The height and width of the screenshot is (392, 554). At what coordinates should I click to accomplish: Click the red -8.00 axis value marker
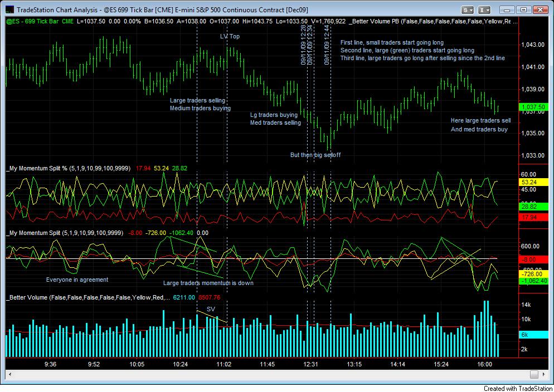tap(533, 259)
